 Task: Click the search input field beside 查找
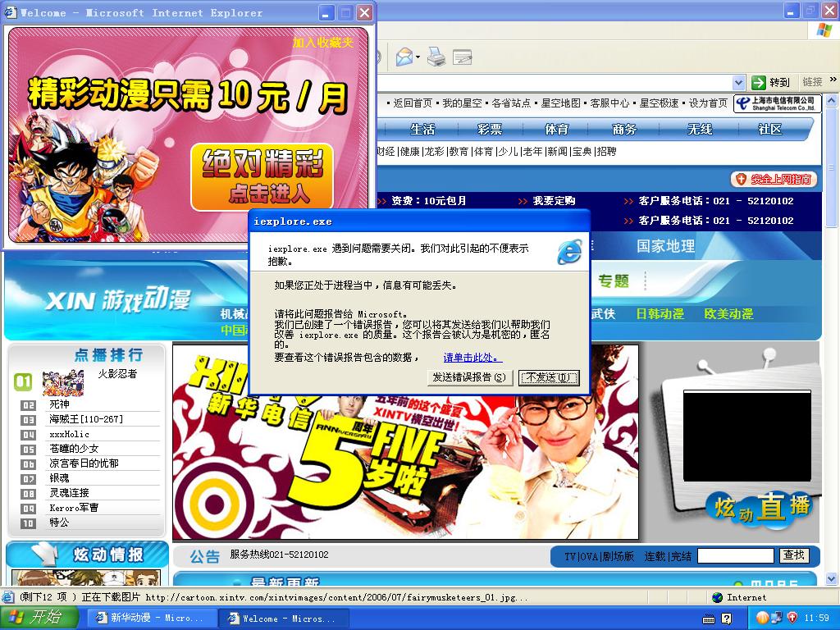(736, 556)
